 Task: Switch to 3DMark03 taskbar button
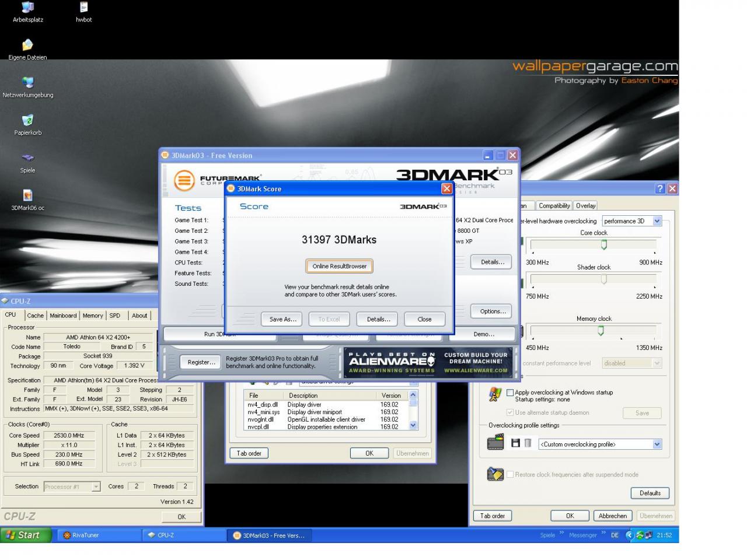[269, 535]
